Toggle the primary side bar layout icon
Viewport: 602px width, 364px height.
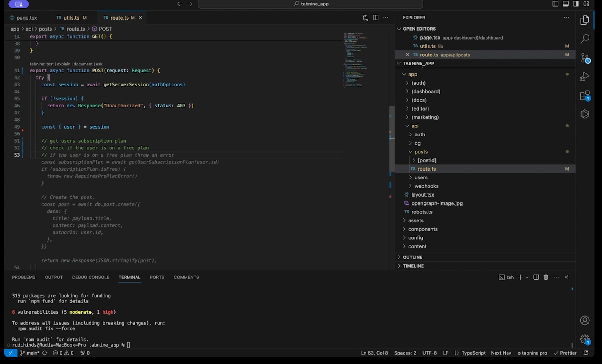click(555, 4)
